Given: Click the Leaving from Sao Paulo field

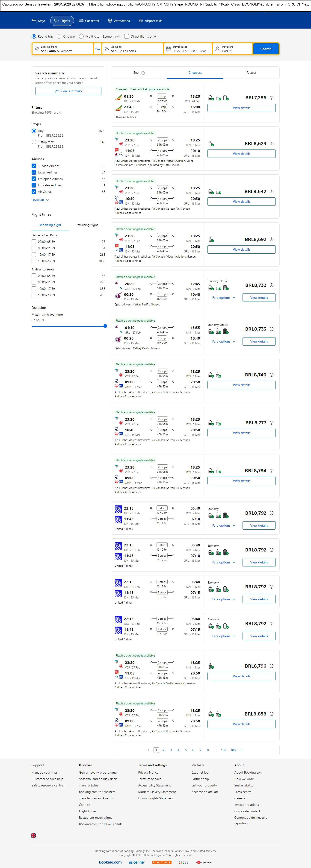Looking at the screenshot, I should (62, 49).
